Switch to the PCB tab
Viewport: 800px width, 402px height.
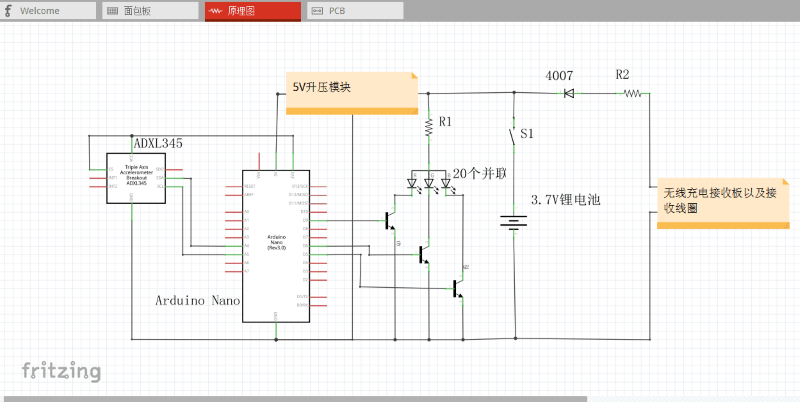[354, 11]
